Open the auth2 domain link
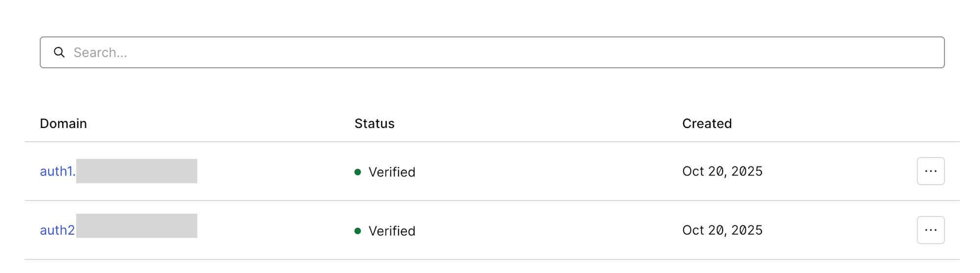Viewport: 980px width, 273px height. pyautogui.click(x=57, y=230)
